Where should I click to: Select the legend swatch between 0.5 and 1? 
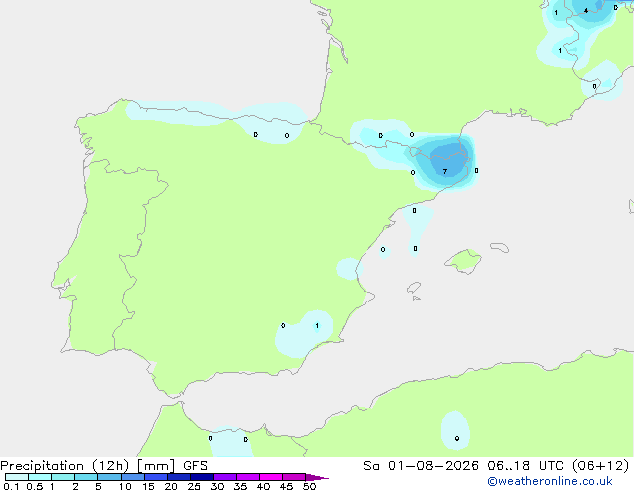point(40,477)
